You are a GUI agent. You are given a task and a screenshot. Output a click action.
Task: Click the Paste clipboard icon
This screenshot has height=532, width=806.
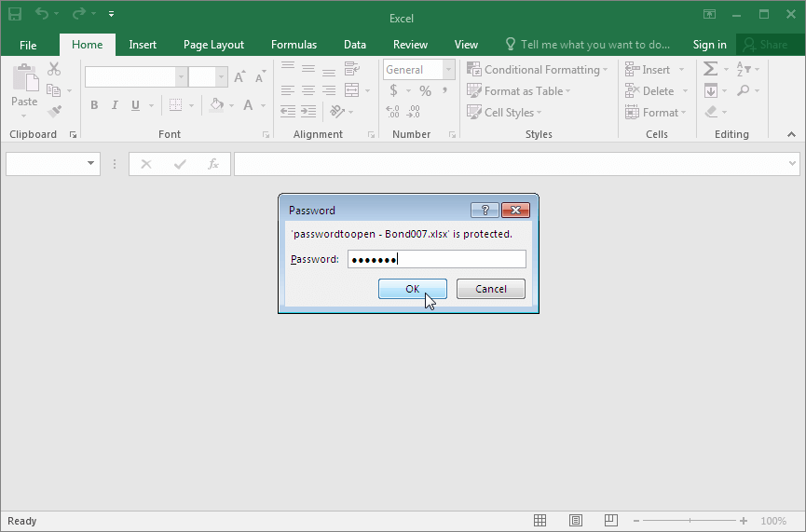pos(25,78)
